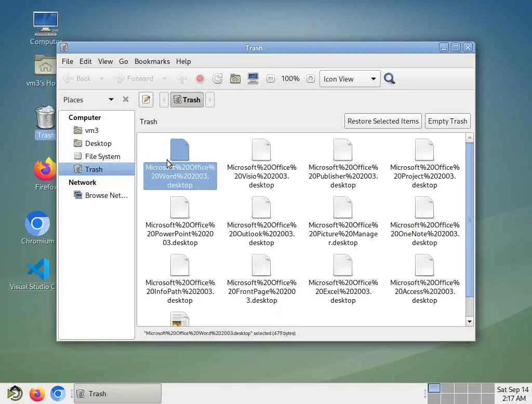Select the OneNote 2003 desktop file icon
Image resolution: width=532 pixels, height=404 pixels.
coord(424,207)
